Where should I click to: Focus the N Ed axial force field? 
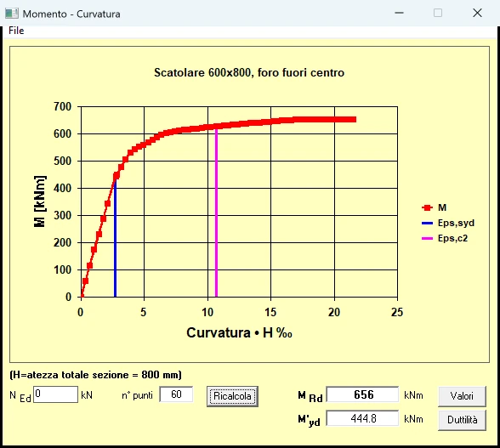[x=55, y=394]
